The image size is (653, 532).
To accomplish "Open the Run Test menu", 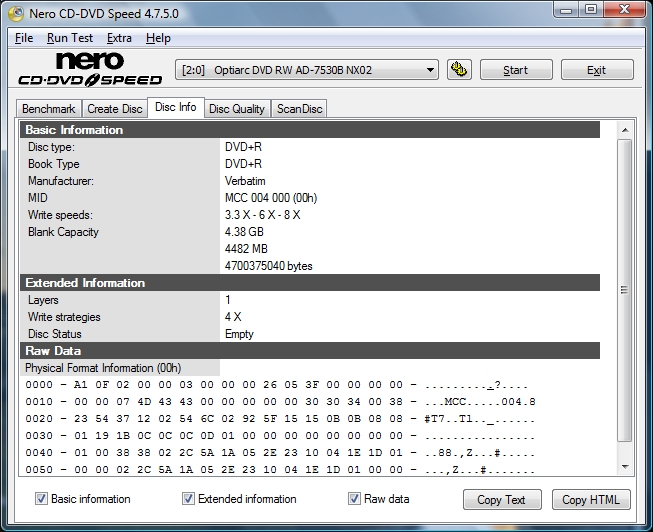I will click(70, 38).
